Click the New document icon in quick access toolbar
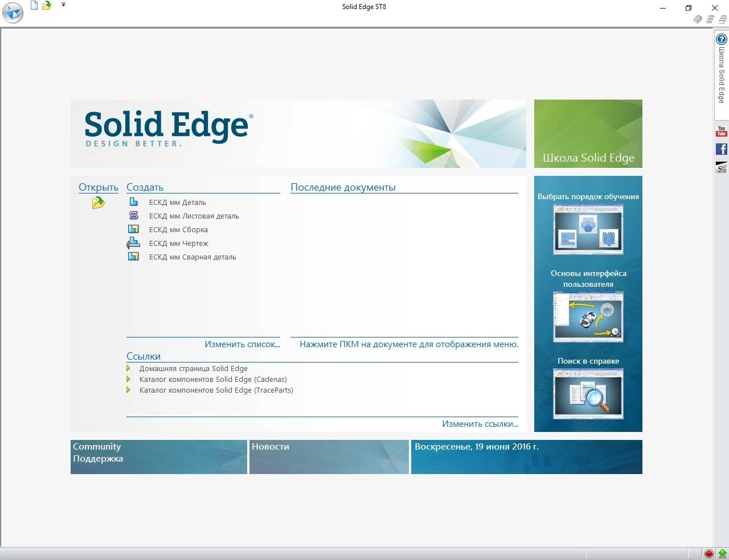This screenshot has height=560, width=729. 34,5
